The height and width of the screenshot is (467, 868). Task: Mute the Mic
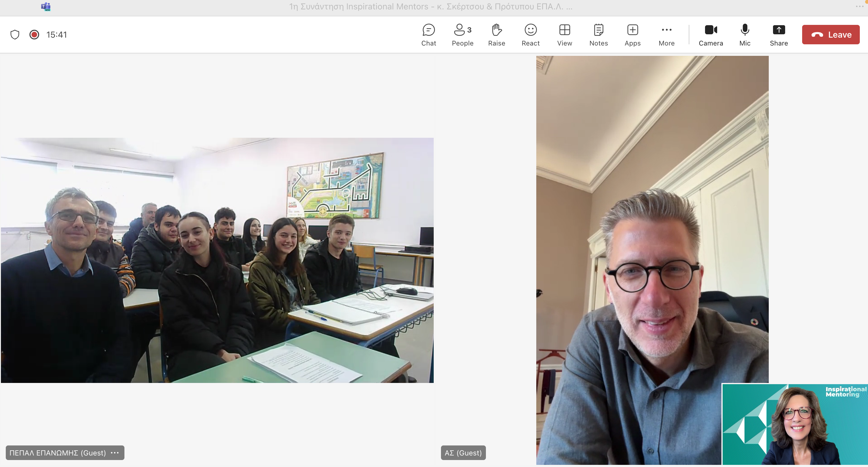[745, 34]
